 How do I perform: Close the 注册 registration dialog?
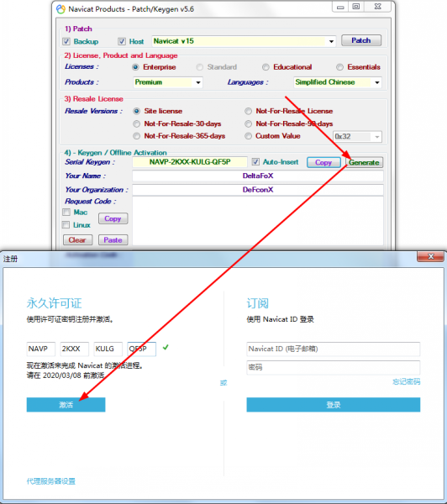[430, 256]
